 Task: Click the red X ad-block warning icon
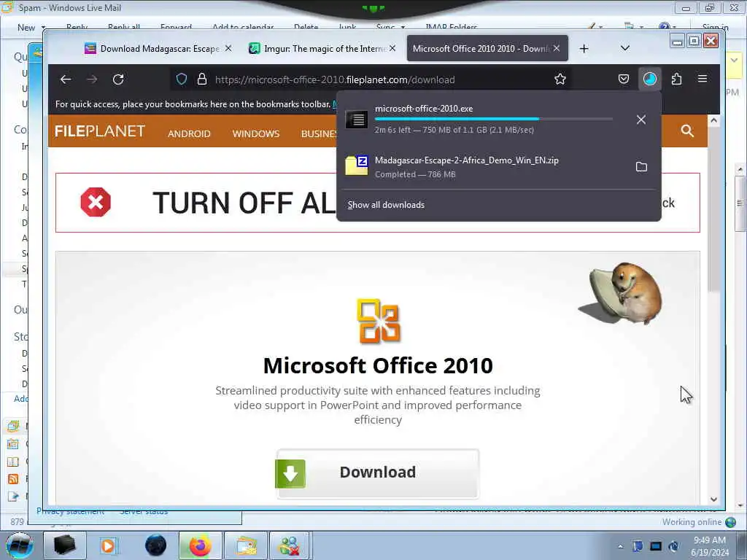pos(96,203)
